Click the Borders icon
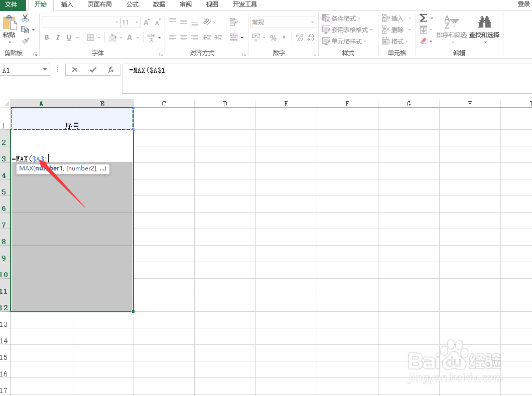This screenshot has height=396, width=532. [x=90, y=38]
